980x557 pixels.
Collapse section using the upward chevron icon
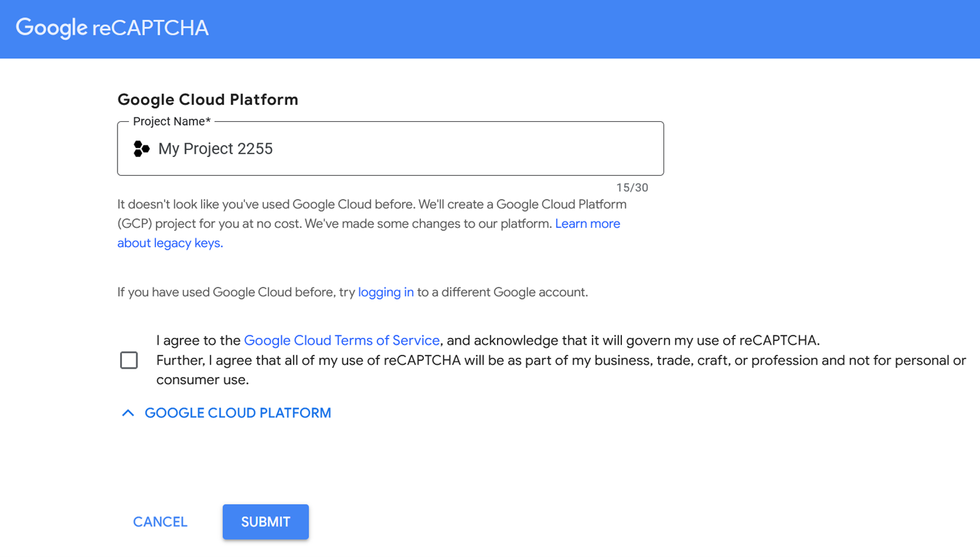(x=128, y=413)
